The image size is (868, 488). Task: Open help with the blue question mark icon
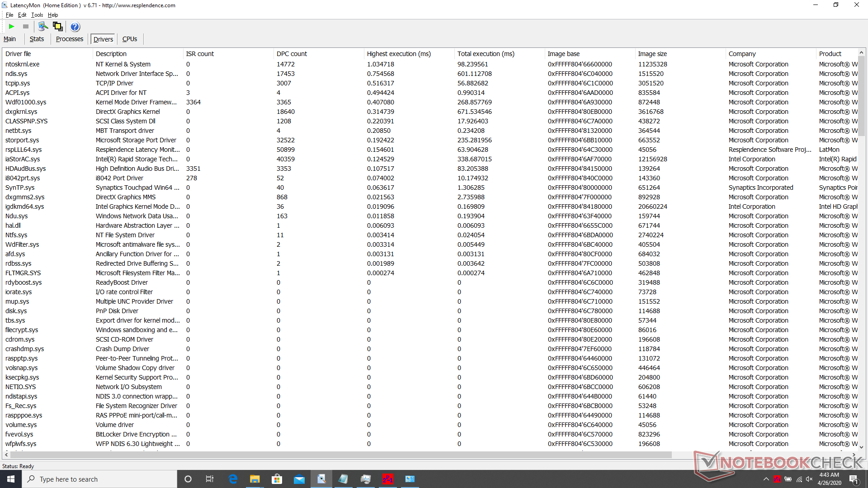[75, 27]
